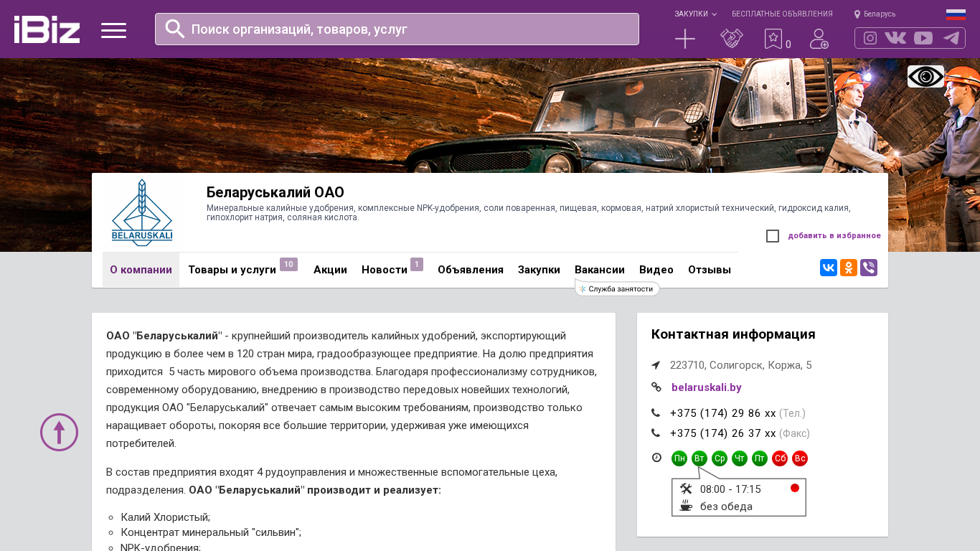Click the Концентрат минеральный "сильвин" item
The height and width of the screenshot is (551, 980).
pyautogui.click(x=211, y=532)
